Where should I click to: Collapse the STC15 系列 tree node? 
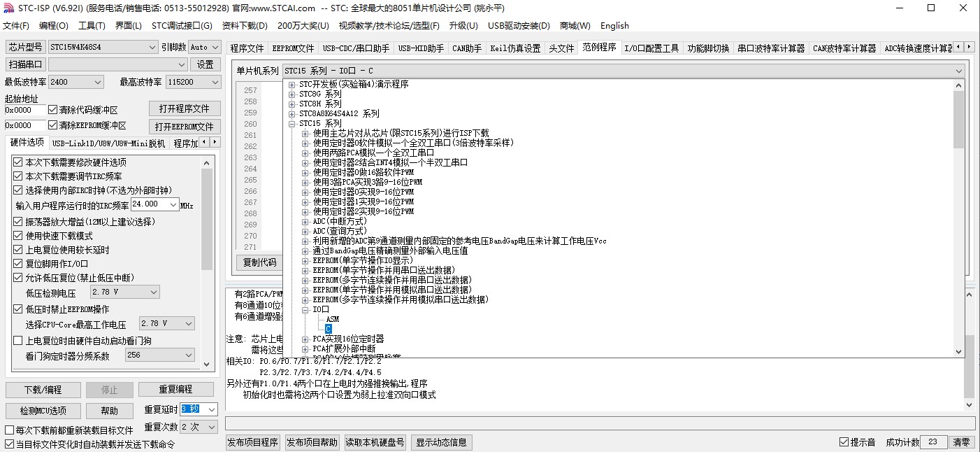tap(292, 123)
